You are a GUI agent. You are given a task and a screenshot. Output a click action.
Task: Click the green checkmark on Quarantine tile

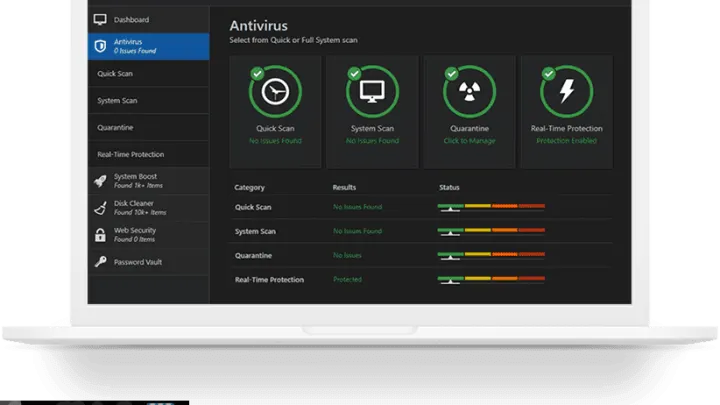[451, 73]
